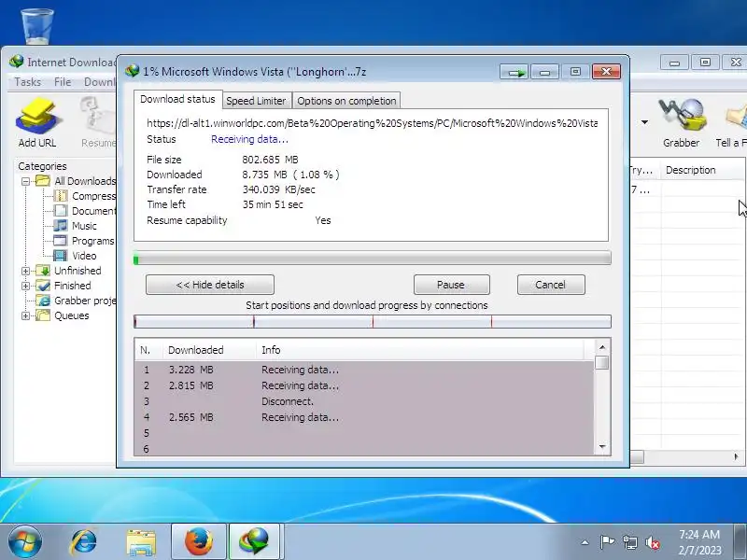Viewport: 747px width, 560px height.
Task: Click the network tray icon
Action: coord(629,542)
